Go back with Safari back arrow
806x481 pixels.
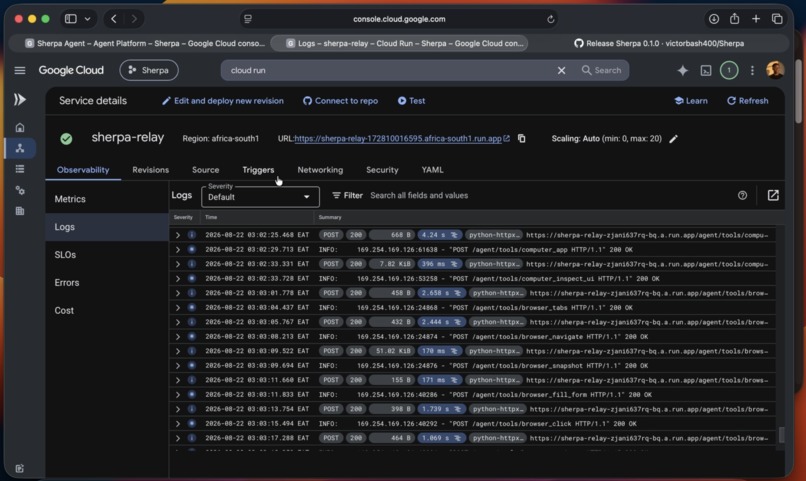114,19
